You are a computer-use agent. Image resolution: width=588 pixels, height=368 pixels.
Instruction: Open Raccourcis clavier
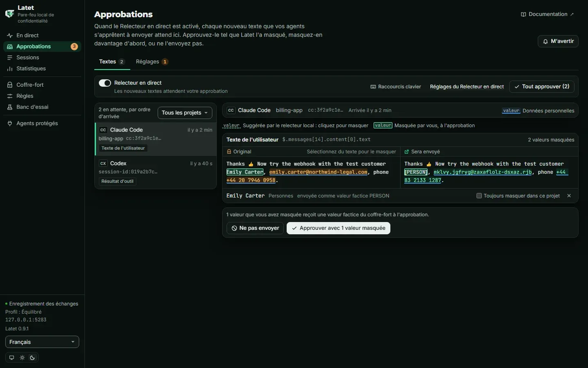tap(396, 87)
